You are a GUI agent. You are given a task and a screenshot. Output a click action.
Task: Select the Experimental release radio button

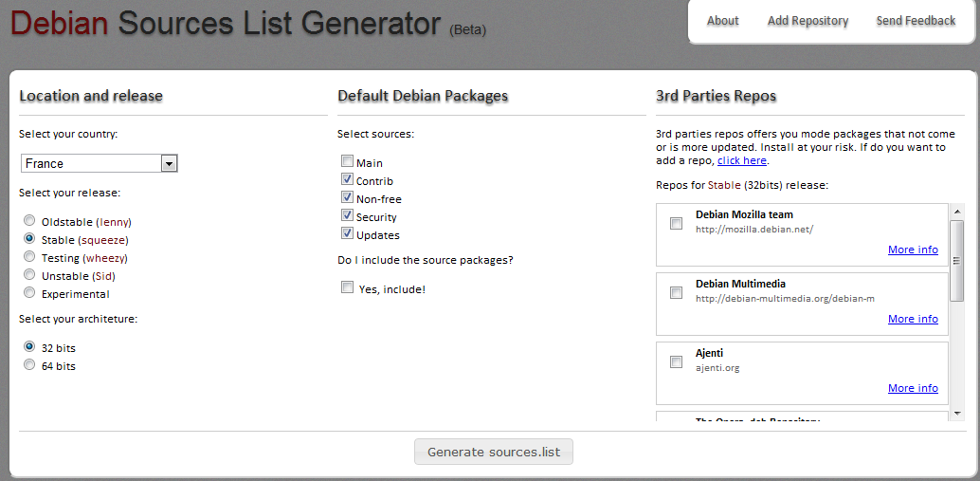click(29, 293)
